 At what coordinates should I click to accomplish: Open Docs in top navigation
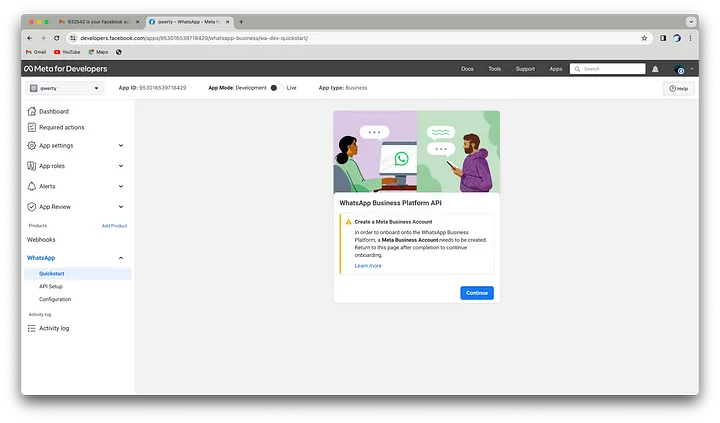(467, 69)
